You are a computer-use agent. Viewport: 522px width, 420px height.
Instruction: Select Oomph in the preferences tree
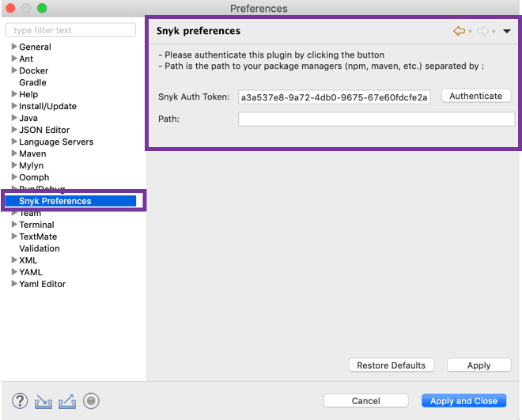pyautogui.click(x=34, y=177)
